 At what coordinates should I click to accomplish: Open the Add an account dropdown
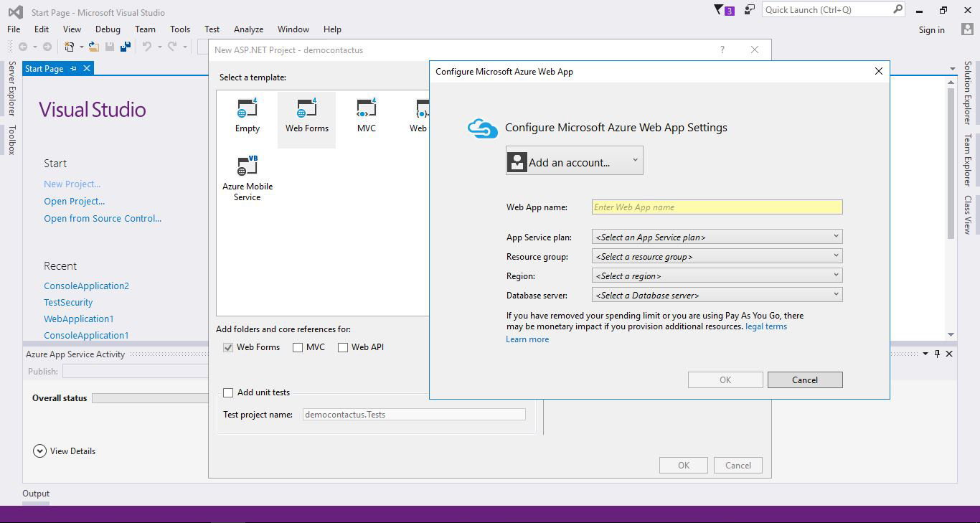click(x=575, y=161)
